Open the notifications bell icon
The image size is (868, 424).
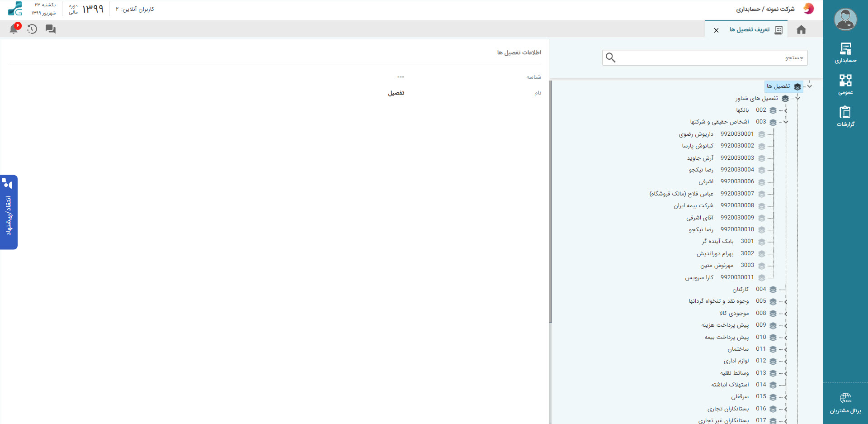(14, 29)
